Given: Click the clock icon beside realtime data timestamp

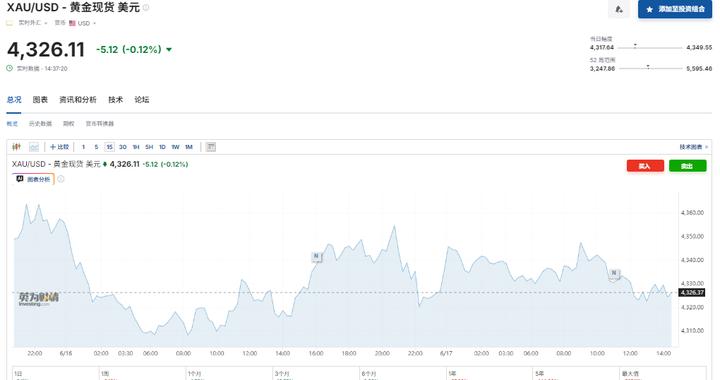Looking at the screenshot, I should pyautogui.click(x=10, y=68).
